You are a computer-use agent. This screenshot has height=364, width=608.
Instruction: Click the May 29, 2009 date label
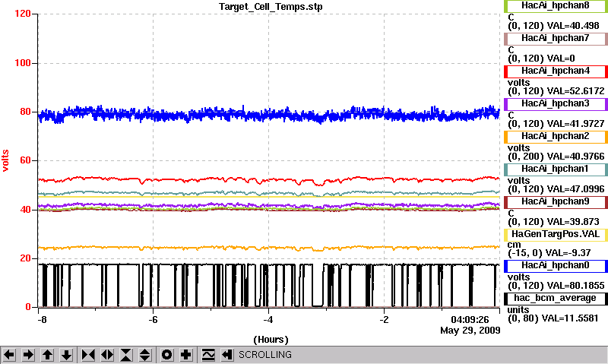click(470, 331)
